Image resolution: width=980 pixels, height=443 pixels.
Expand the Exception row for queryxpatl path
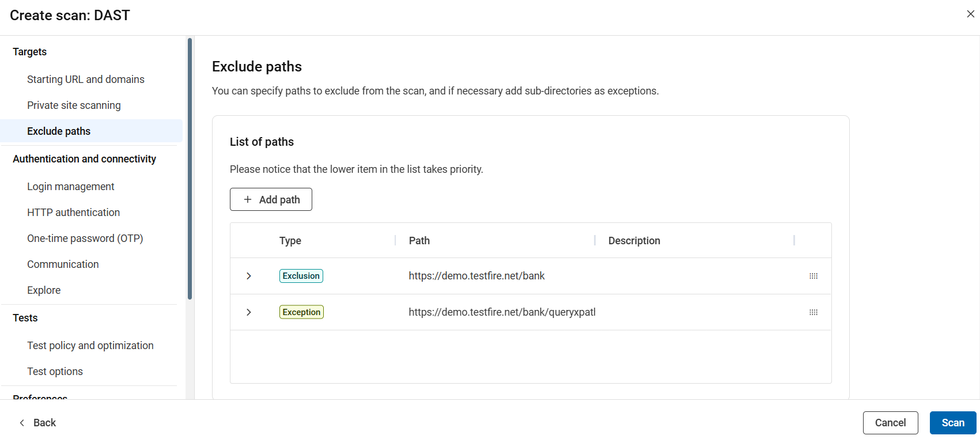248,312
